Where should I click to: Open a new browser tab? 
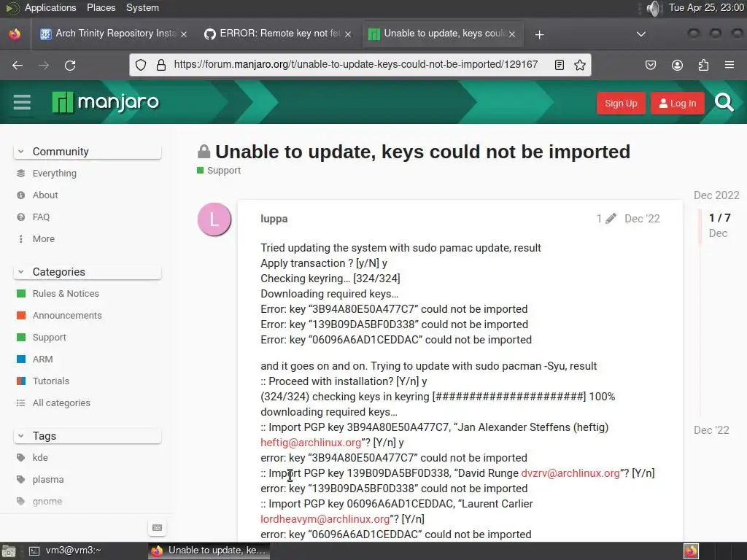(539, 34)
